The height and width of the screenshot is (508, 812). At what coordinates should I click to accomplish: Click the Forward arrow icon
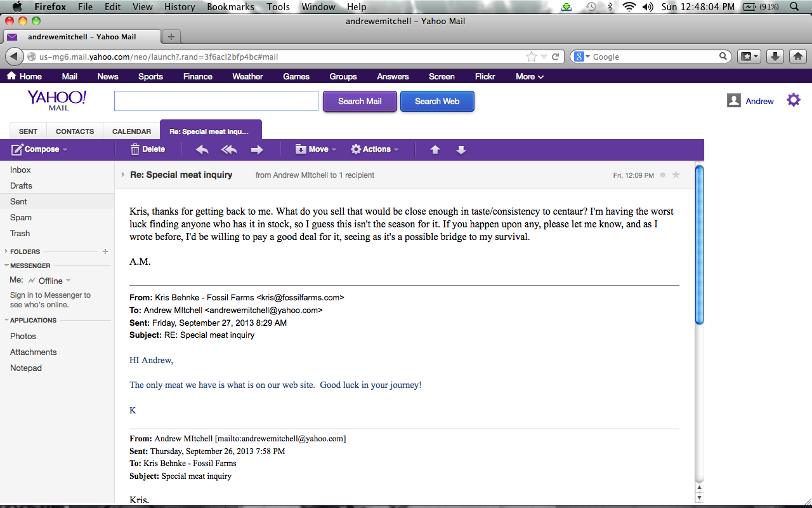click(257, 150)
